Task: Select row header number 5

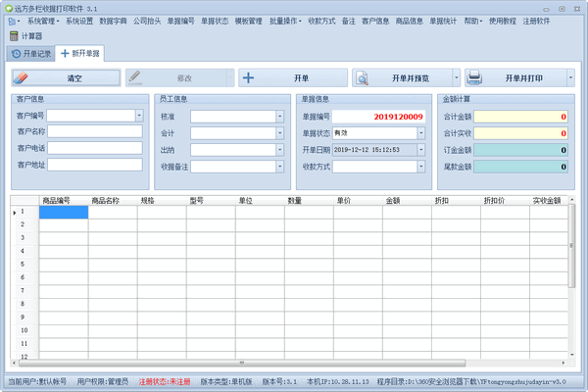Action: (x=23, y=264)
